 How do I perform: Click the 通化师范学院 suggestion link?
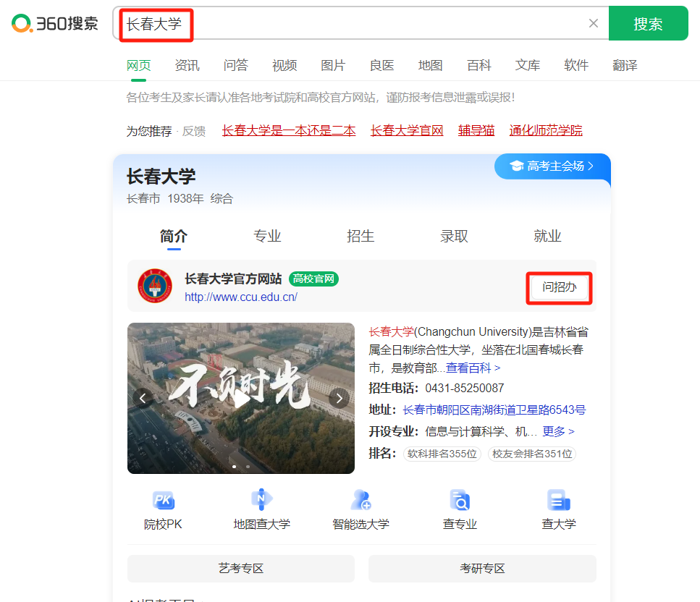[546, 131]
